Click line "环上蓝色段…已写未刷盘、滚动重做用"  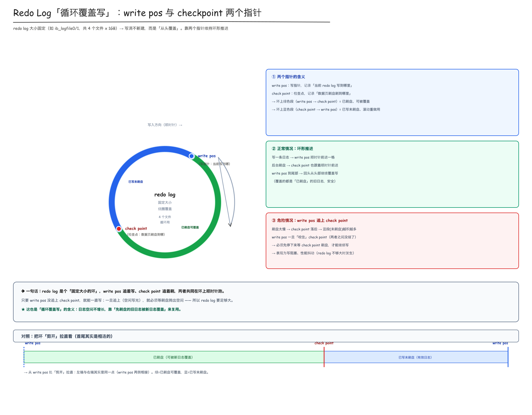click(326, 109)
